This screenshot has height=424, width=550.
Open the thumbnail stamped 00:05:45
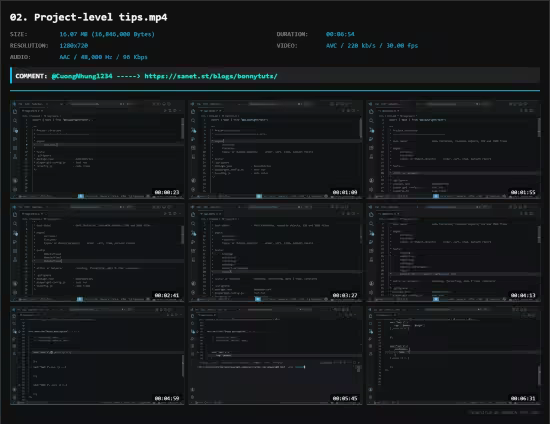pos(275,356)
